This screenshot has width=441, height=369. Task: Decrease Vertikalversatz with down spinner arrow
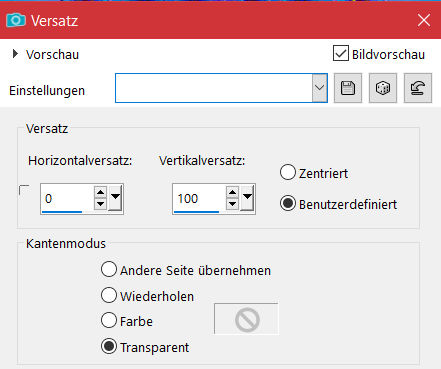tap(232, 204)
